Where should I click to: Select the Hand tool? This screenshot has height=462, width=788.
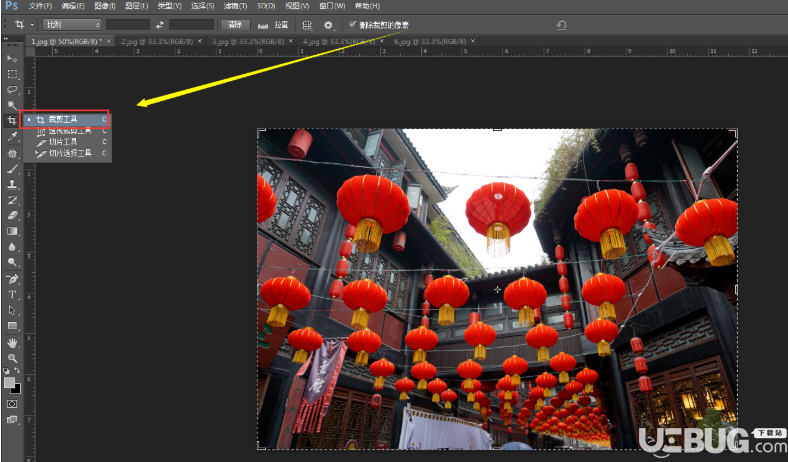click(x=12, y=343)
